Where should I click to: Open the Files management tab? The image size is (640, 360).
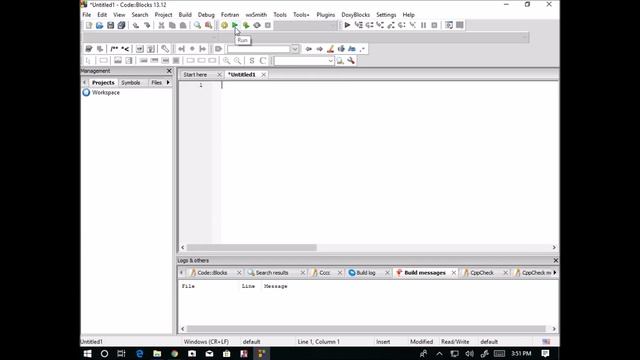157,82
